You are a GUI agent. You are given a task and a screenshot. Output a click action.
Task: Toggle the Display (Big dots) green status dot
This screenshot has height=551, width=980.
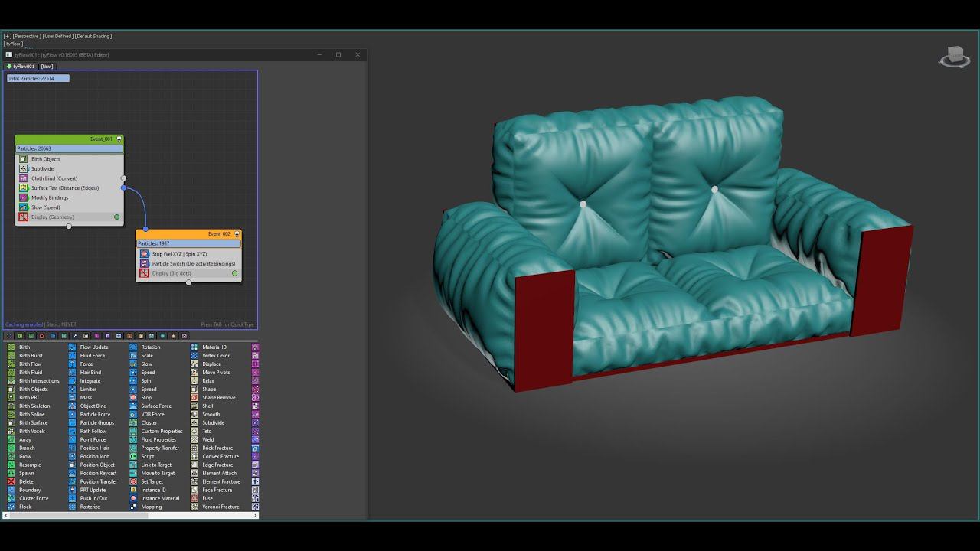(x=234, y=273)
